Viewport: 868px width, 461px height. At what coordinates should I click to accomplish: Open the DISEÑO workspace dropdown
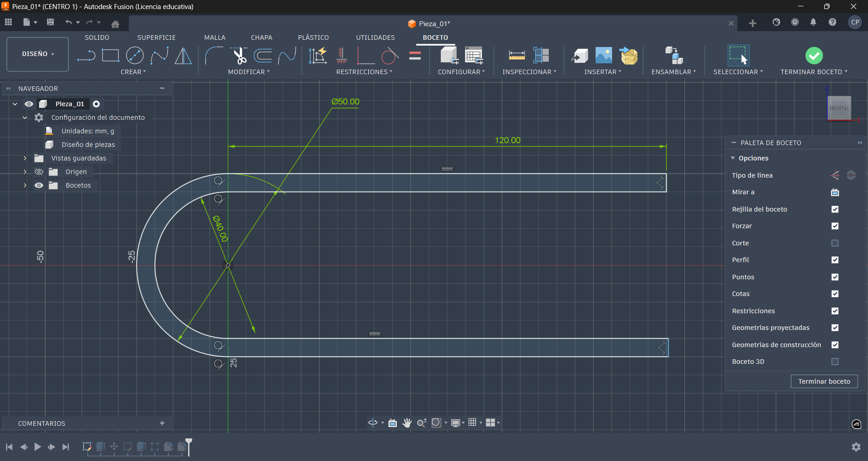click(x=37, y=54)
